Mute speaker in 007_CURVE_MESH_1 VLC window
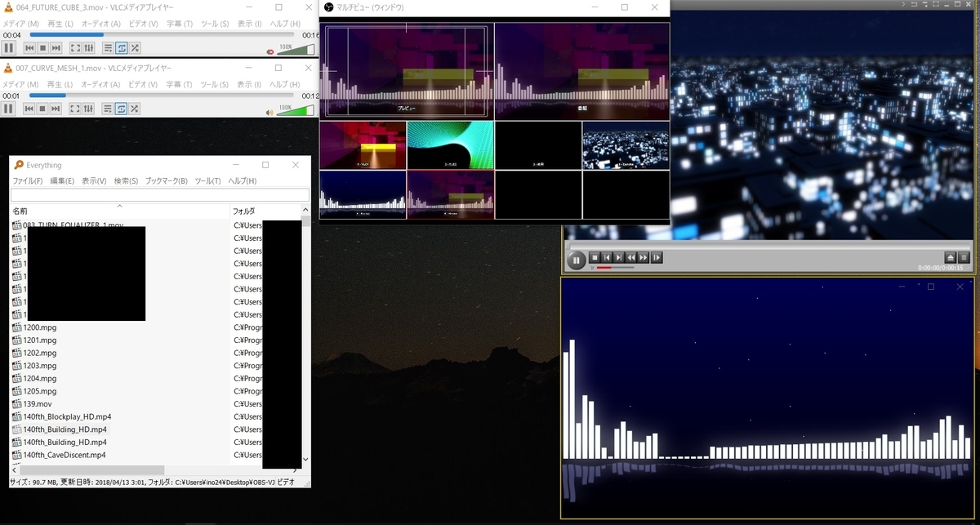Viewport: 980px width, 525px height. click(271, 111)
